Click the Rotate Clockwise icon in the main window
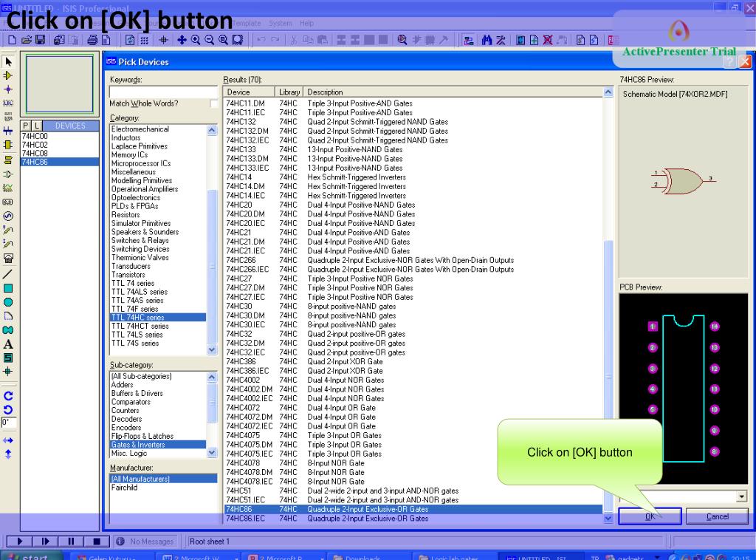 8,396
